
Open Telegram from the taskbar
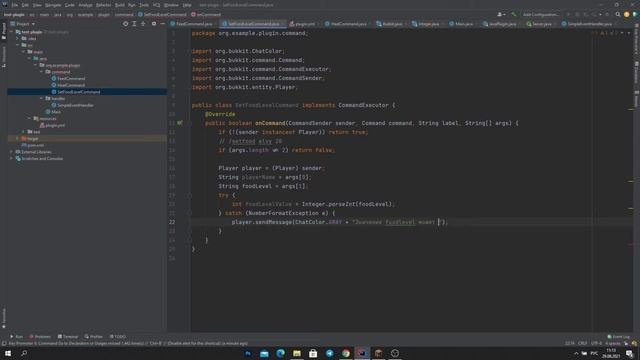(329, 353)
